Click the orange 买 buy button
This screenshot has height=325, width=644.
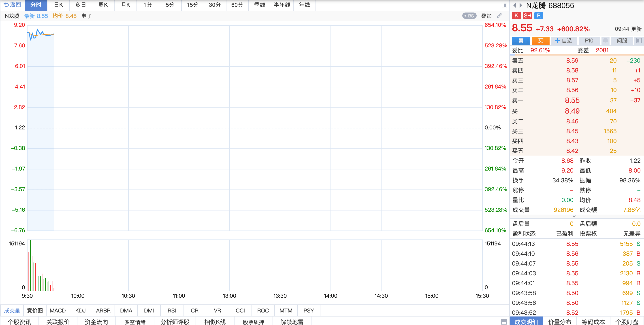[540, 41]
